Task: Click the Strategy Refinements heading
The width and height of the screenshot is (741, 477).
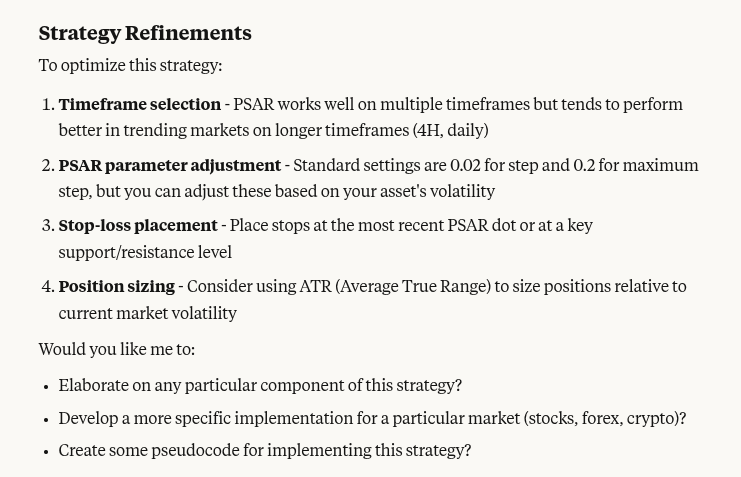Action: pos(145,34)
